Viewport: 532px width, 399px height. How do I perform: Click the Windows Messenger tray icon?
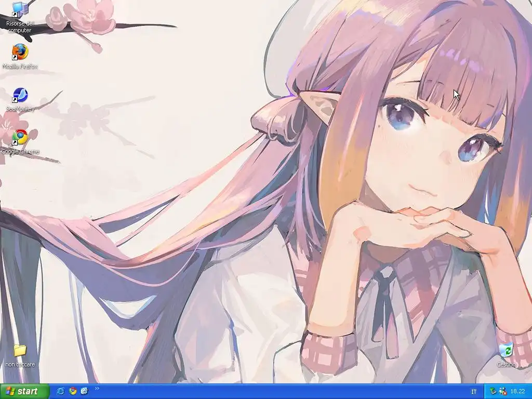click(x=503, y=392)
